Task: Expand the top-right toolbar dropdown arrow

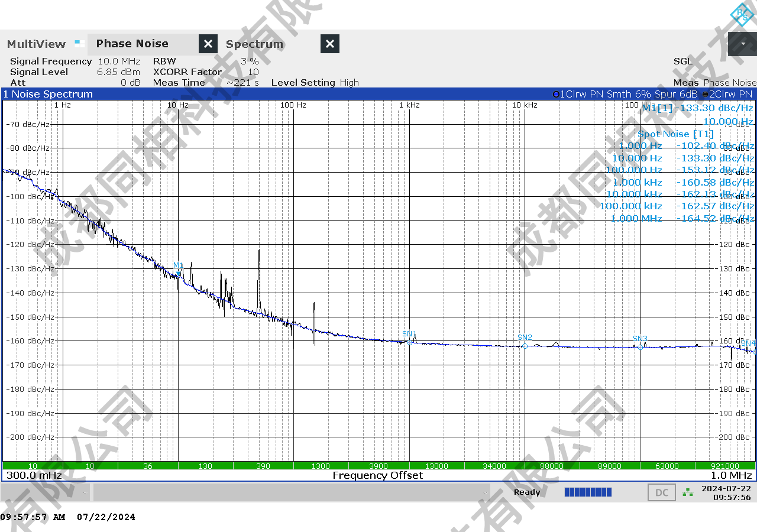Action: tap(743, 44)
